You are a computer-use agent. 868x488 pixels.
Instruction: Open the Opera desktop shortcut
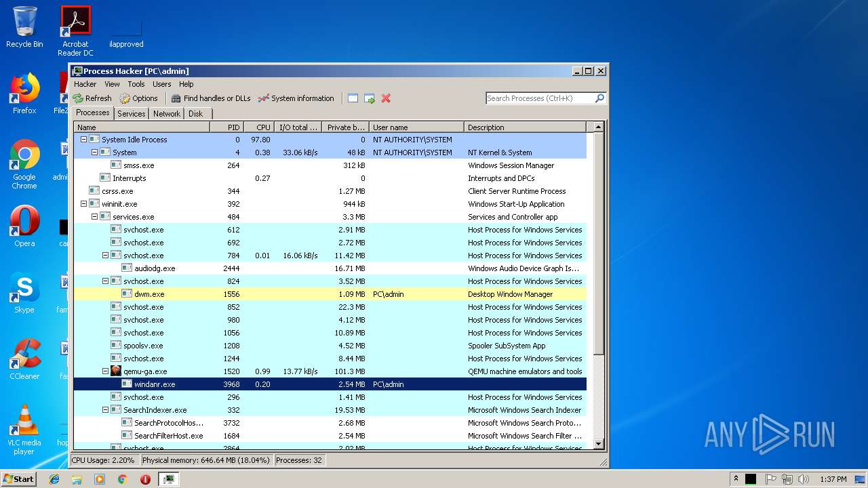tap(24, 226)
